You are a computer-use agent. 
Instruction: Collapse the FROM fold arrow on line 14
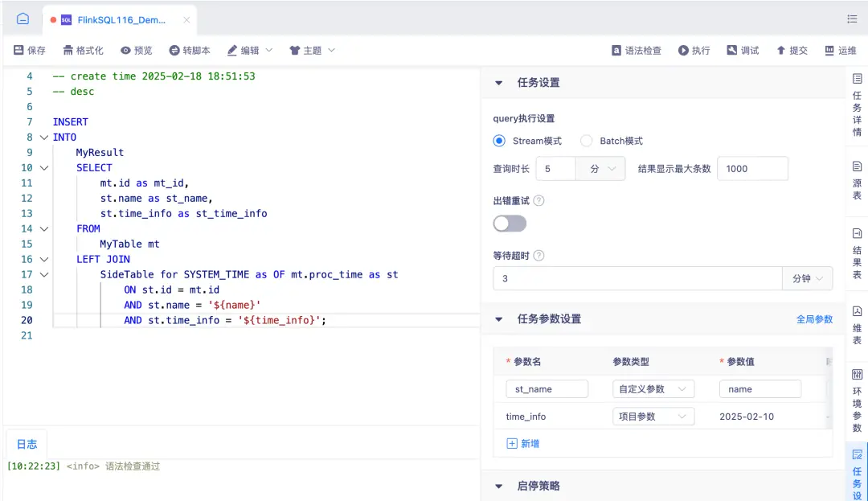coord(44,228)
